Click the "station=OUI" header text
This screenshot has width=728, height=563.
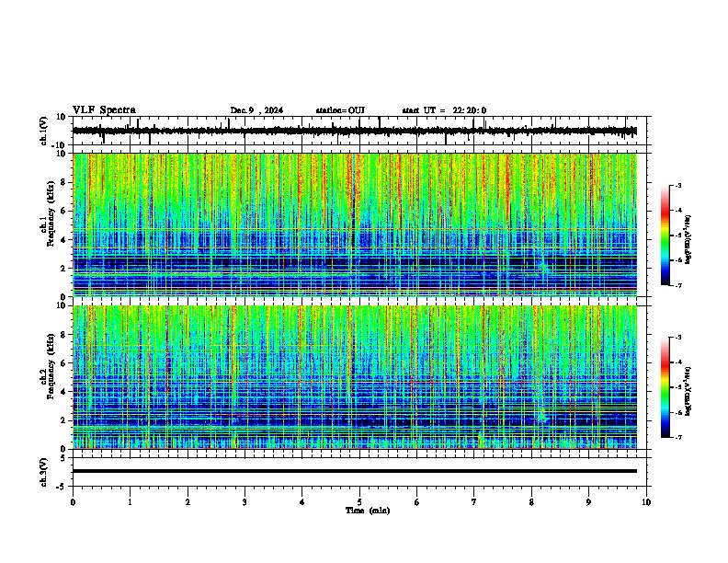coord(340,110)
